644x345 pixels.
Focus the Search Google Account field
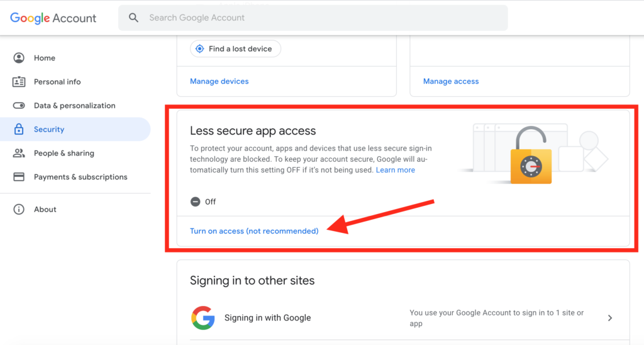coord(313,18)
